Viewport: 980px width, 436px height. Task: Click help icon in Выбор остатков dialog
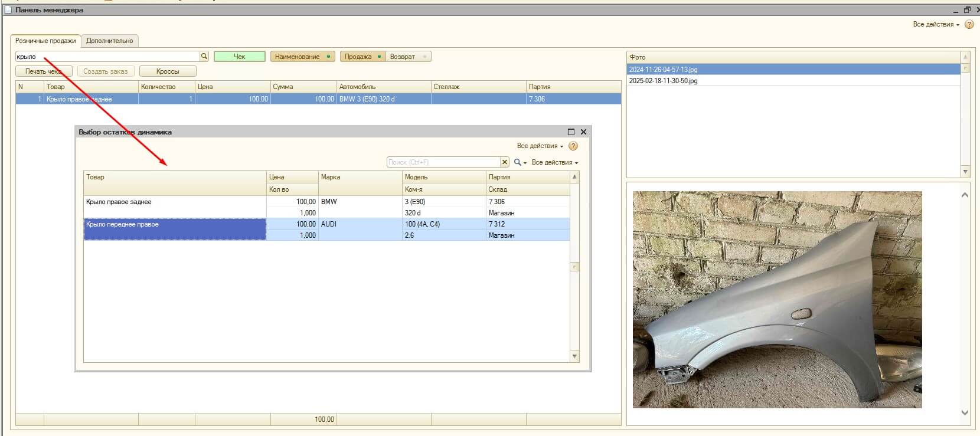tap(573, 146)
